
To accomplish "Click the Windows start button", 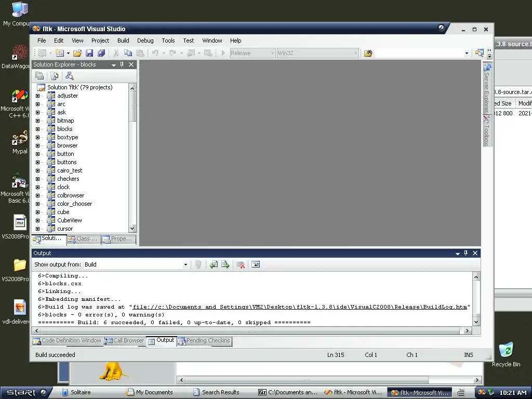I will (x=26, y=392).
